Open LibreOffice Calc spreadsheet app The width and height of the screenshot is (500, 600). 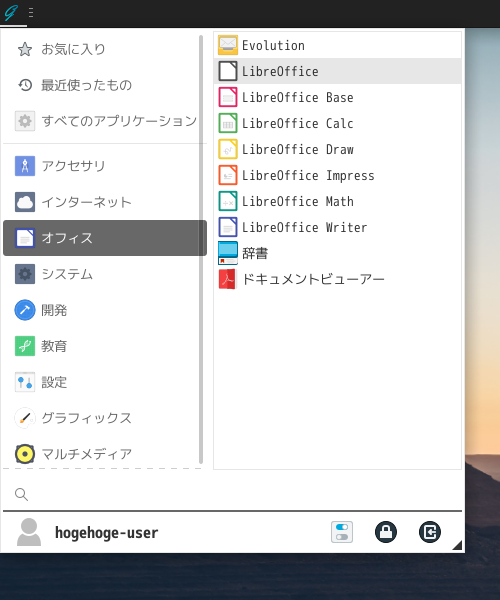click(x=337, y=123)
